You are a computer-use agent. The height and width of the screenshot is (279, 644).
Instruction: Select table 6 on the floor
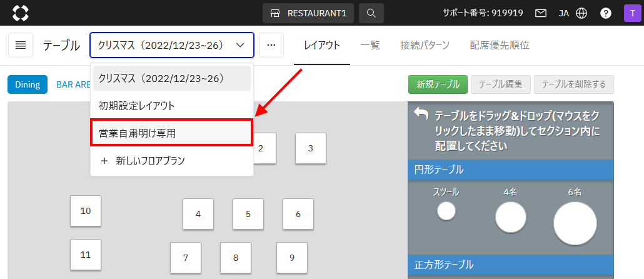click(x=298, y=214)
